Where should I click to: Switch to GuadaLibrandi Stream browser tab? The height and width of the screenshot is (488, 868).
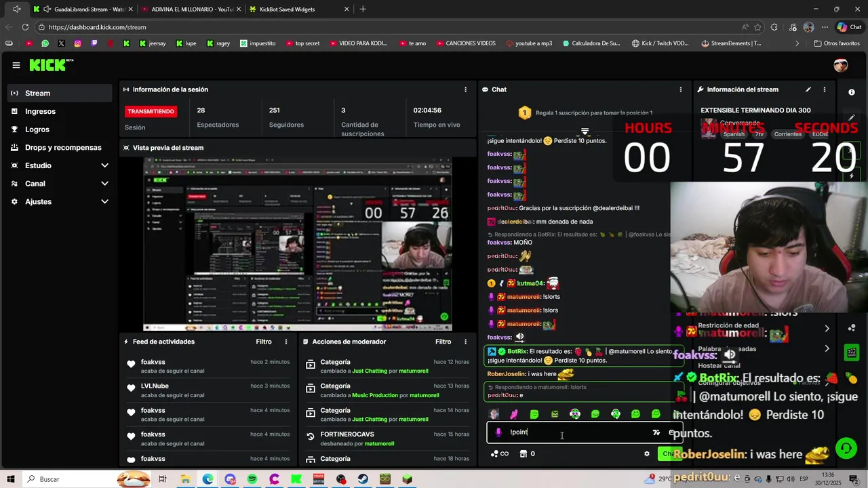(x=83, y=9)
